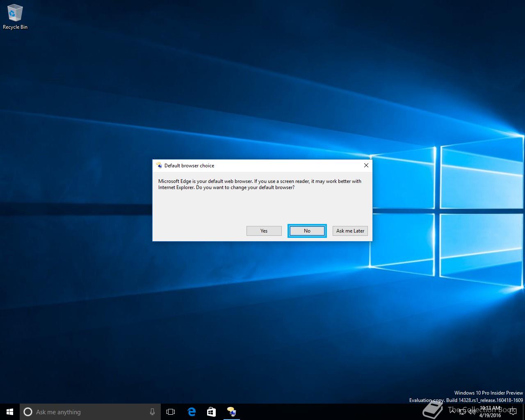Open the Recycle Bin desktop icon
The image size is (525, 420).
click(x=15, y=17)
